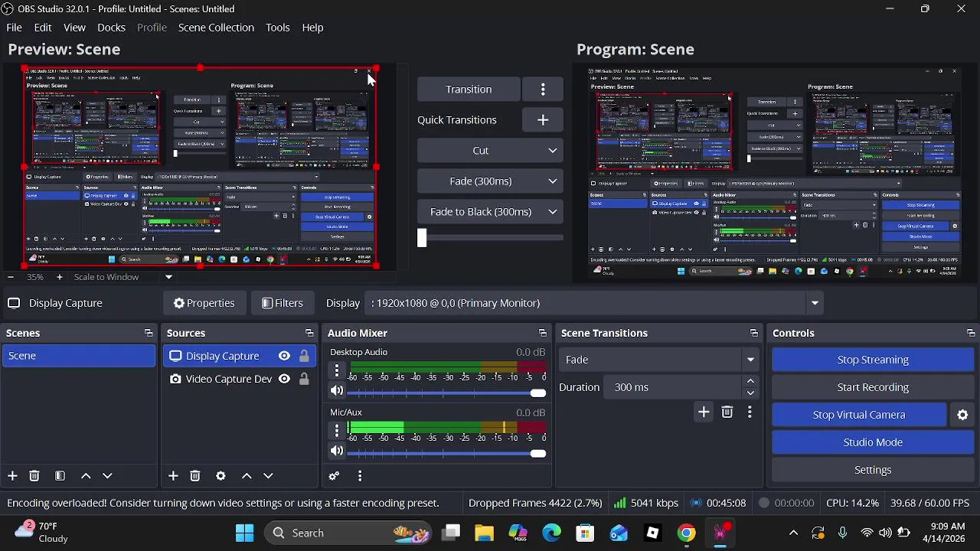Remove selected source with trash icon
The image size is (980, 551).
coord(194,476)
